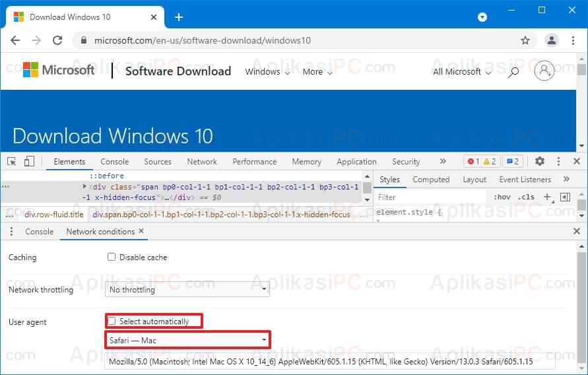Viewport: 588px width, 375px height.
Task: Click the Software Download link
Action: point(178,71)
